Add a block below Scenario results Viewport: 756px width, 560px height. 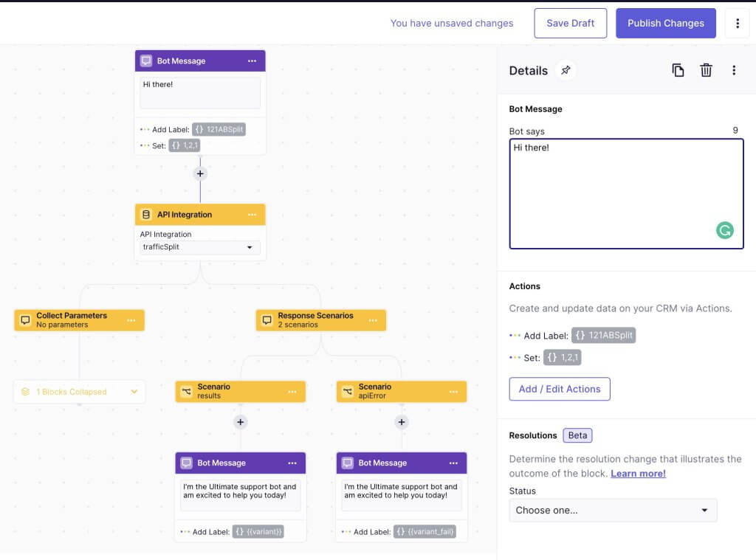pos(240,422)
